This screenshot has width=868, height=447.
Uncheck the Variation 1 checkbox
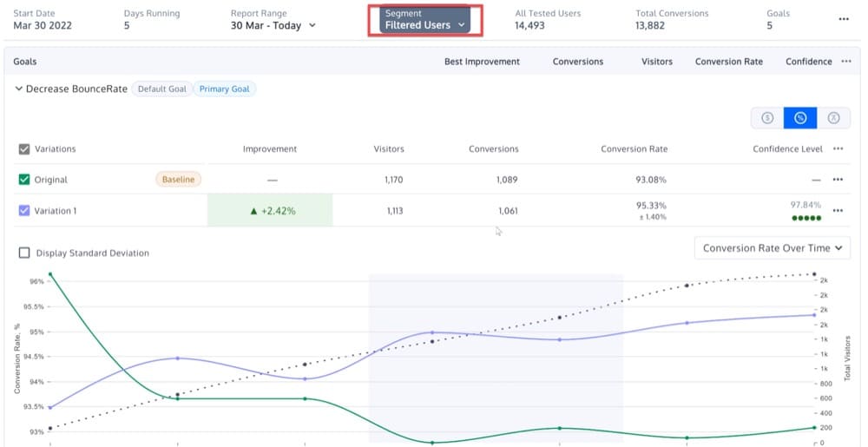[x=24, y=210]
